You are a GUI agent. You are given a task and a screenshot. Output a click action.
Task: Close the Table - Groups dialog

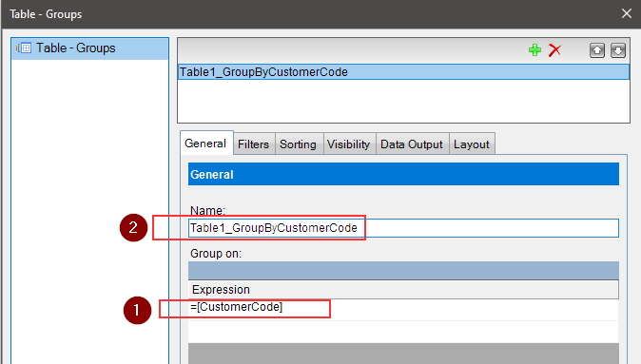627,13
